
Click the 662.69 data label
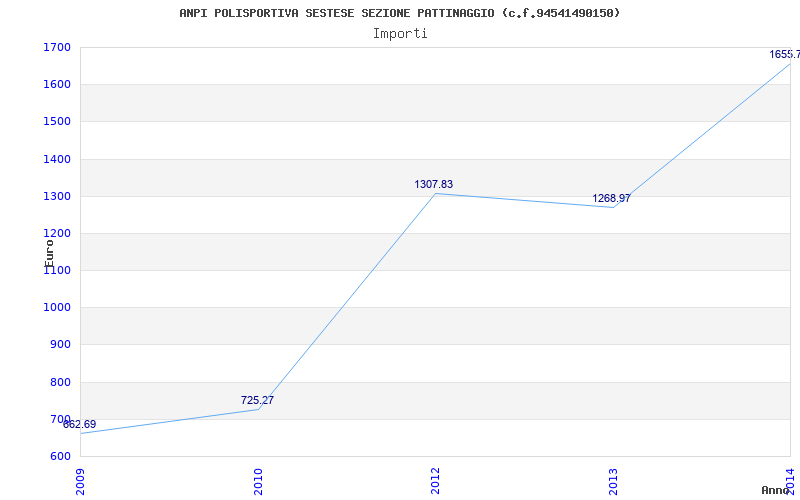point(79,424)
